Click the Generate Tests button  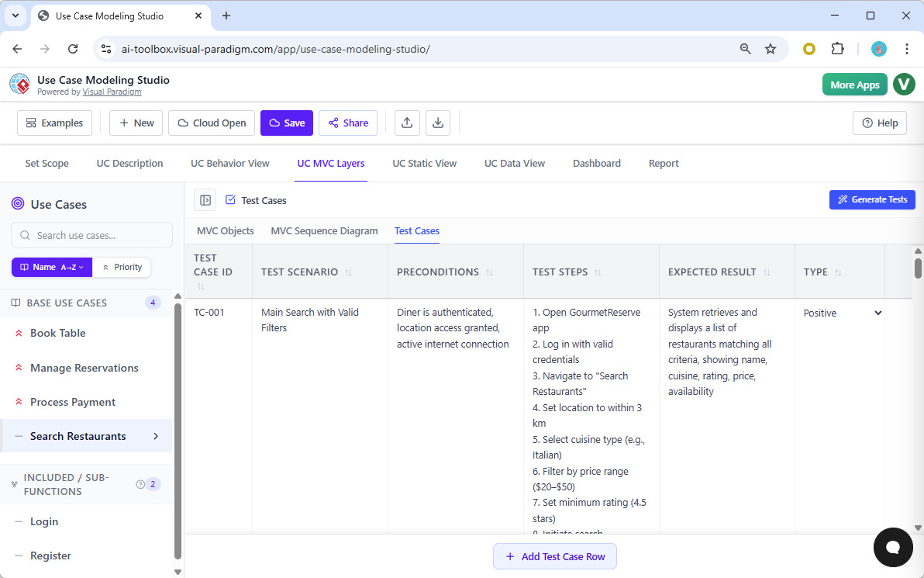pos(872,199)
